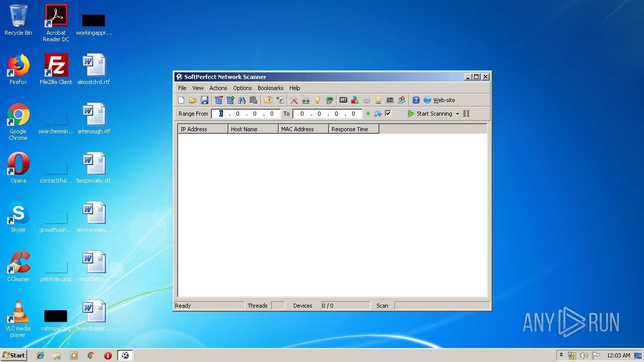Click the pause scanning icon
This screenshot has width=644, height=362.
tap(466, 114)
